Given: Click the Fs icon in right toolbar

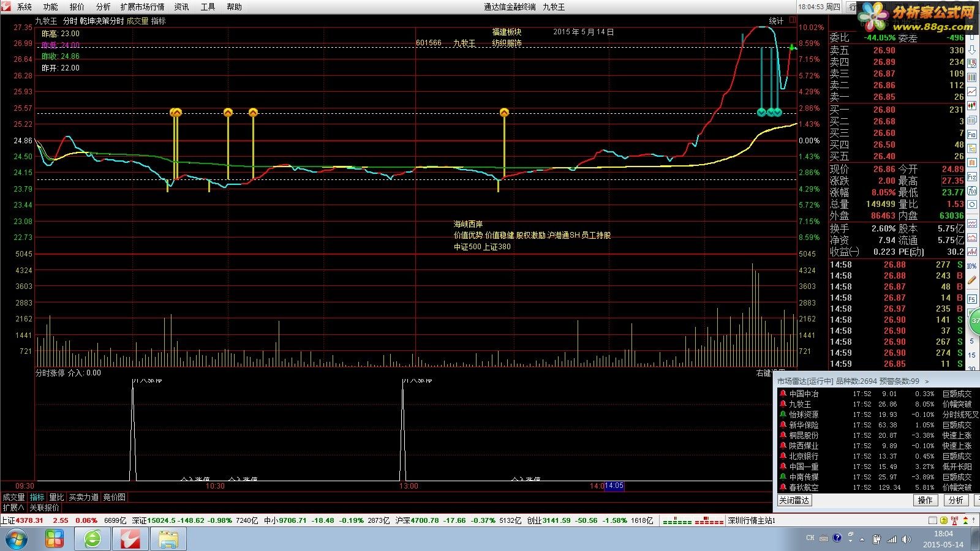Looking at the screenshot, I should 972,299.
